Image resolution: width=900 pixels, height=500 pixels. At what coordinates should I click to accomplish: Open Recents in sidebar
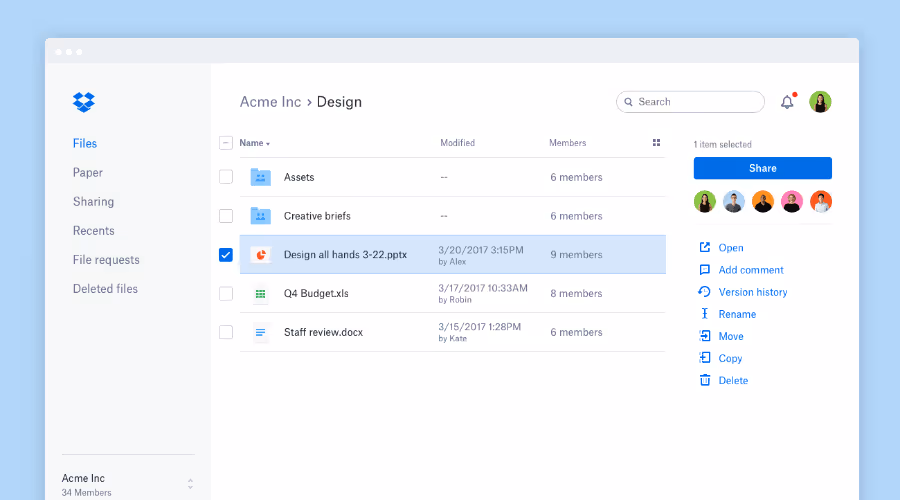point(94,231)
